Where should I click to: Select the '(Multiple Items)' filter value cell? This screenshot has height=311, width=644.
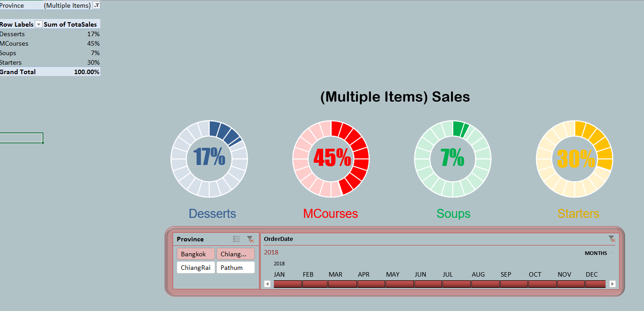click(68, 5)
